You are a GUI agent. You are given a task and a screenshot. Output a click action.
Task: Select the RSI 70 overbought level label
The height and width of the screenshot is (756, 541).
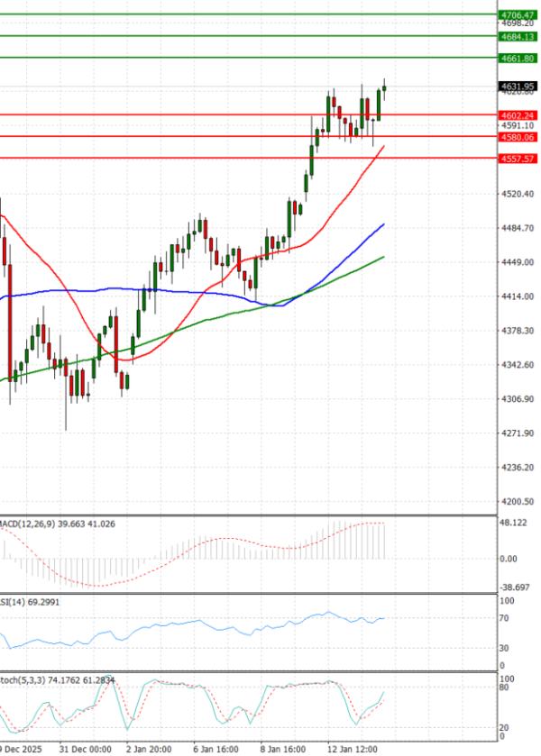tap(505, 619)
